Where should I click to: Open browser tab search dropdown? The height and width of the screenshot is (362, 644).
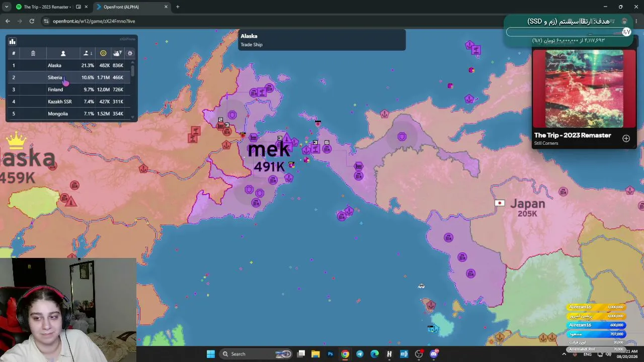coord(7,7)
